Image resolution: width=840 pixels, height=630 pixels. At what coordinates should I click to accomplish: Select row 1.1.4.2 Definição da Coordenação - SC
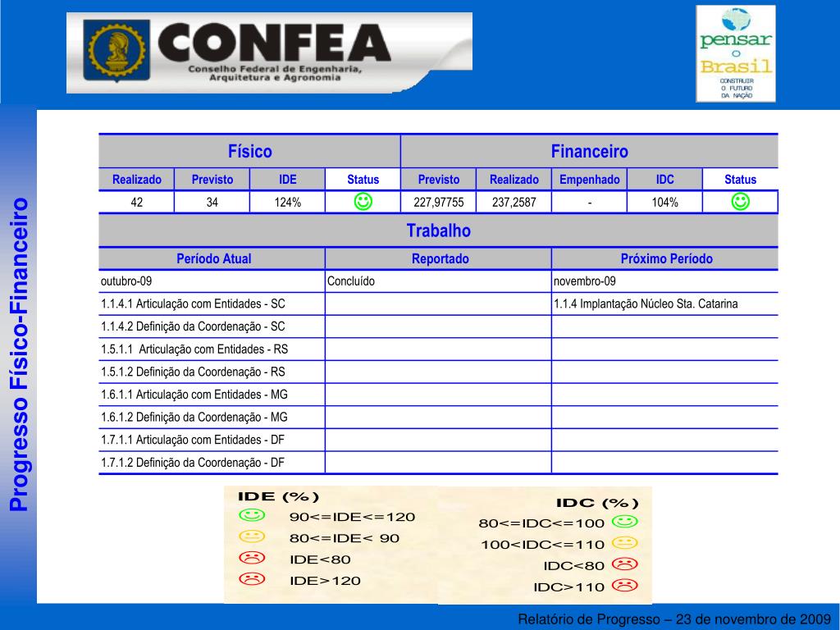(212, 326)
